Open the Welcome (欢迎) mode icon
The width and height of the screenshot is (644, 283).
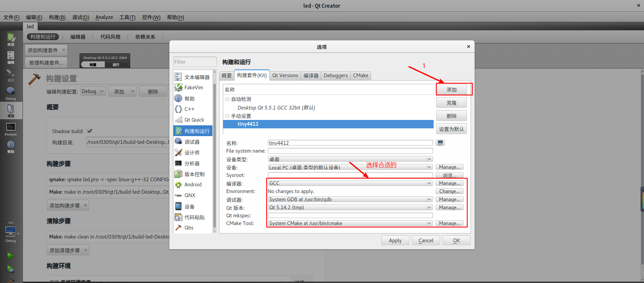coord(11,40)
